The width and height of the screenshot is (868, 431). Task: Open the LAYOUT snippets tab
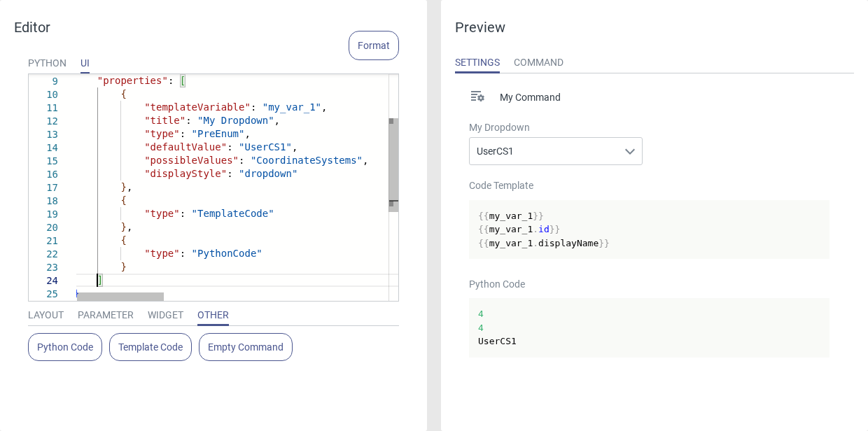point(45,315)
